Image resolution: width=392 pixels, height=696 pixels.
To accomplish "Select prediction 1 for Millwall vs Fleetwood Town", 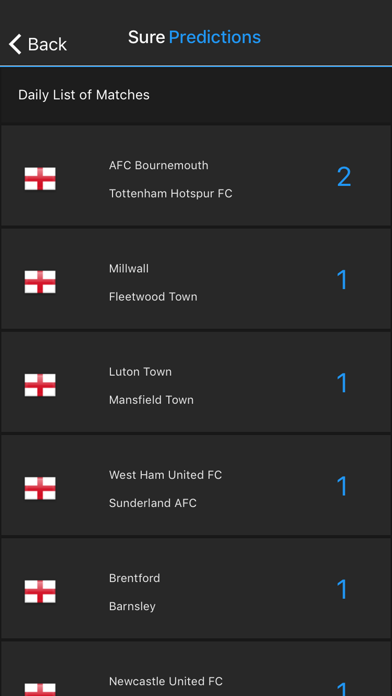I will [342, 280].
